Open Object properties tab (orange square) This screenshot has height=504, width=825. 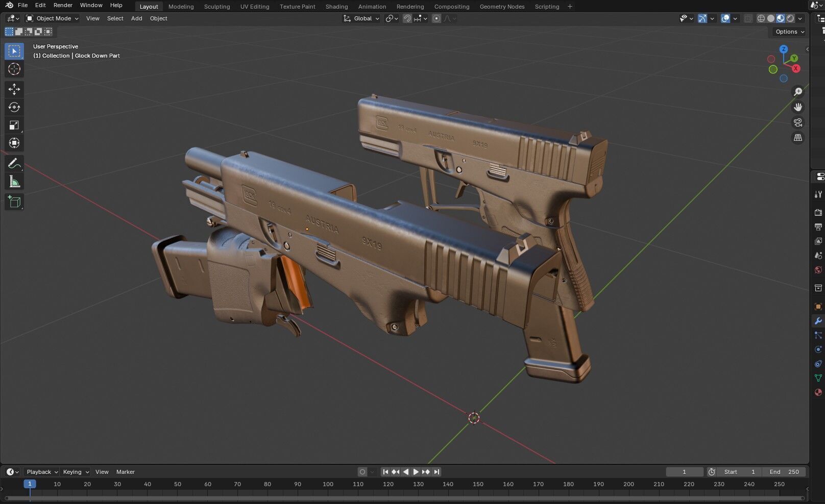[818, 307]
